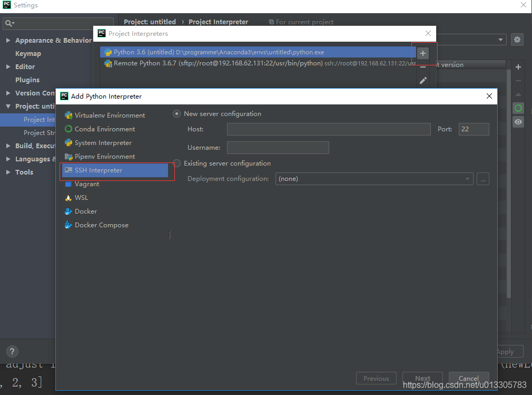Expand Appearance & Behavior settings
532x395 pixels.
pyautogui.click(x=8, y=41)
